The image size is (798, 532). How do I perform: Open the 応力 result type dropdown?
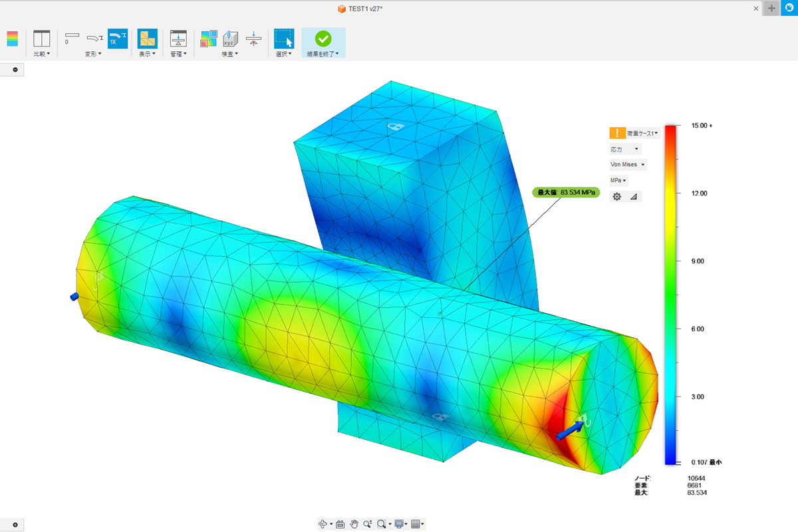pyautogui.click(x=625, y=149)
